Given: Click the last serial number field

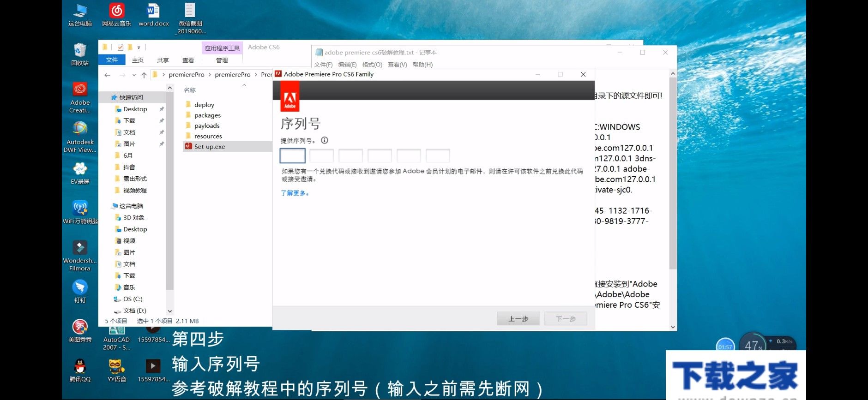Looking at the screenshot, I should pos(438,155).
